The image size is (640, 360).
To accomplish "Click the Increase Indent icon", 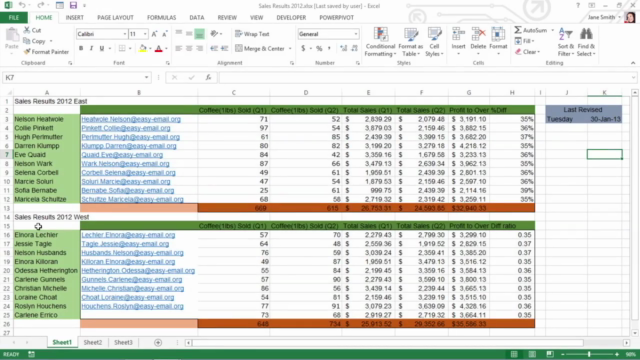I will 224,49.
